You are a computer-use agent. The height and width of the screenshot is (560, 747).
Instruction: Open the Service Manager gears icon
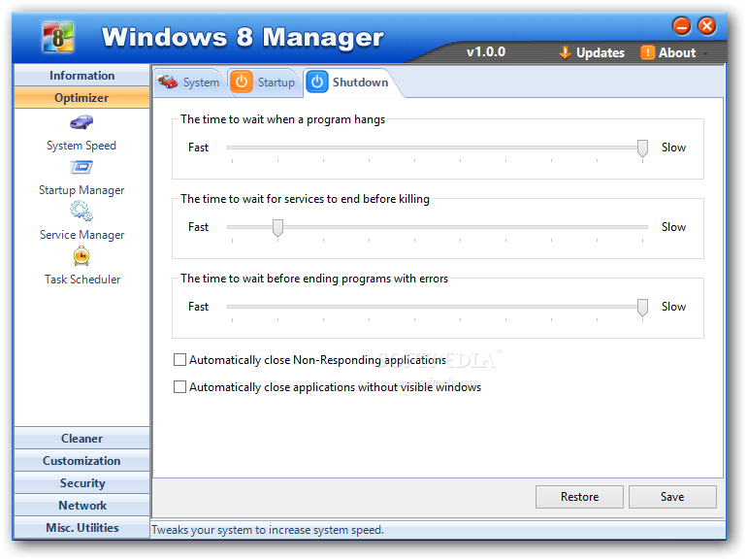pos(81,212)
